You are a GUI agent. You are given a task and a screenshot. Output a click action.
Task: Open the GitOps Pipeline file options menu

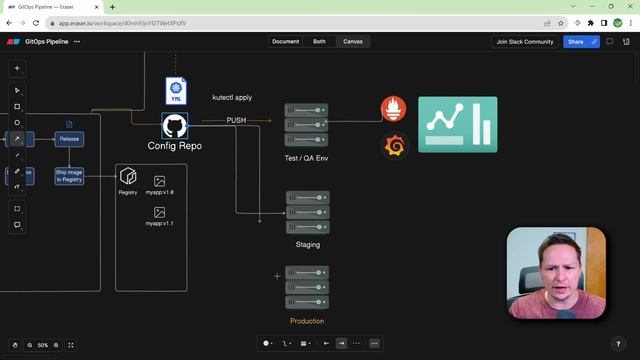(x=77, y=42)
